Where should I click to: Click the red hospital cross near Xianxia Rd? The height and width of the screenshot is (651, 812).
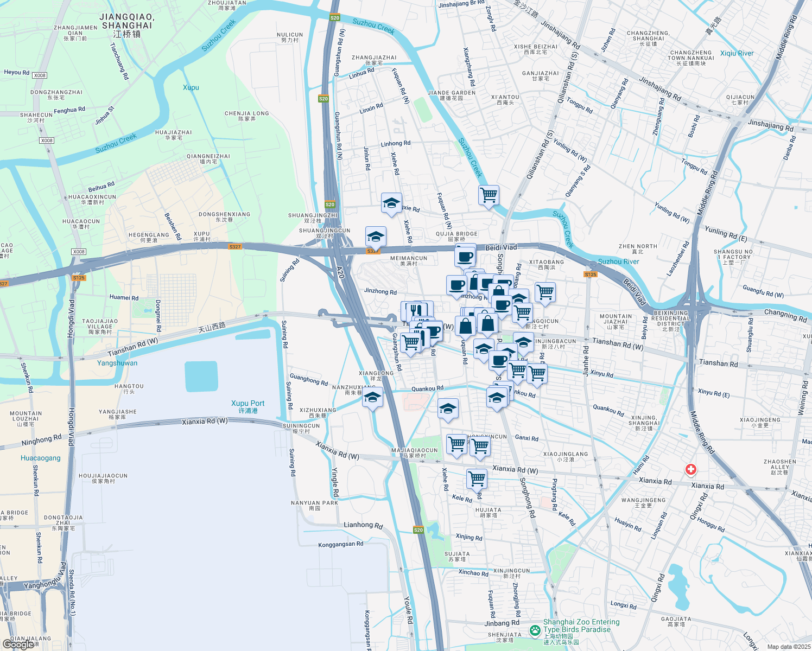[692, 470]
